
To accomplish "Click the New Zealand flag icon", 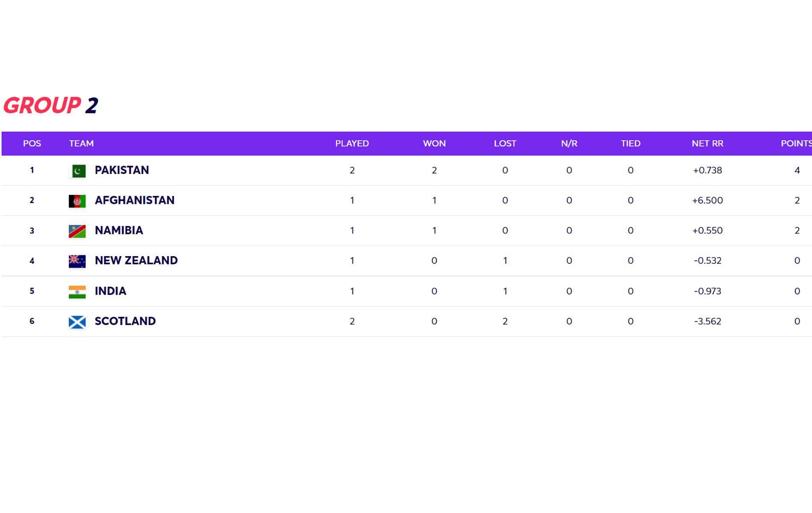I will point(77,261).
